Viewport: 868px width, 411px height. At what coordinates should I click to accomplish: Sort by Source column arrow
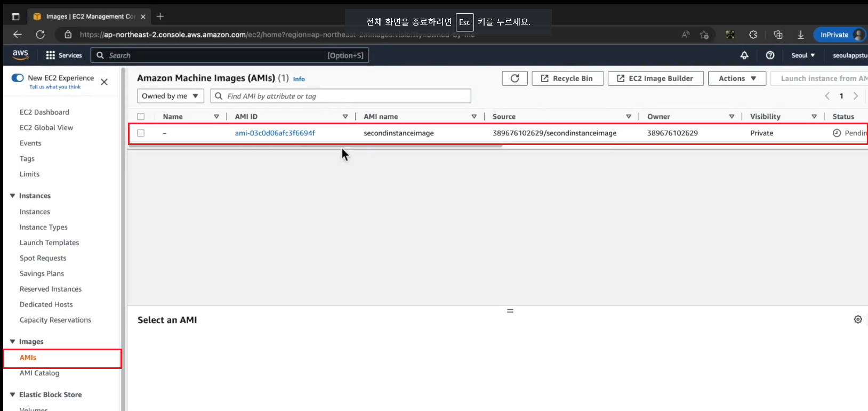point(629,117)
